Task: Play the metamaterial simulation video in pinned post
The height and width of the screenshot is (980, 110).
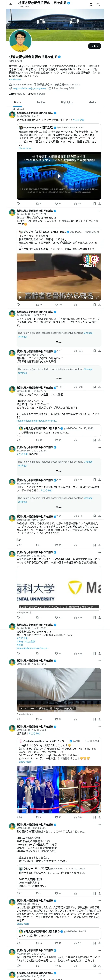Action: [59, 176]
